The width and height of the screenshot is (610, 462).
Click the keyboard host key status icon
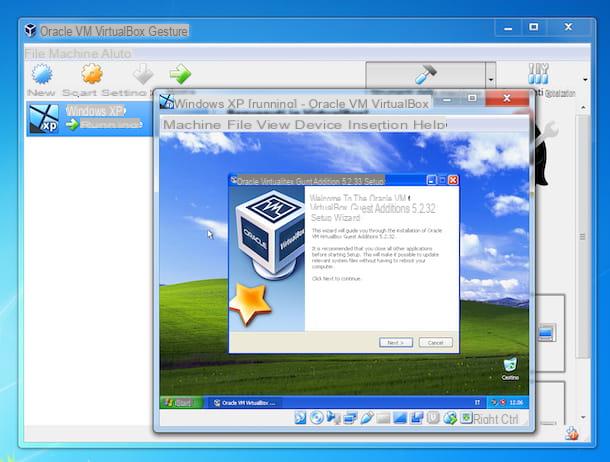[x=466, y=418]
